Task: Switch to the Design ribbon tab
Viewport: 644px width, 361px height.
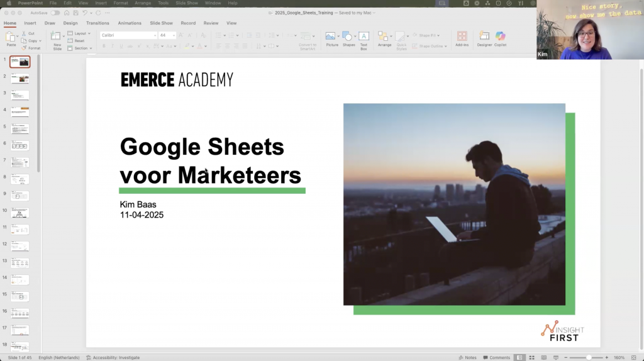Action: [70, 23]
